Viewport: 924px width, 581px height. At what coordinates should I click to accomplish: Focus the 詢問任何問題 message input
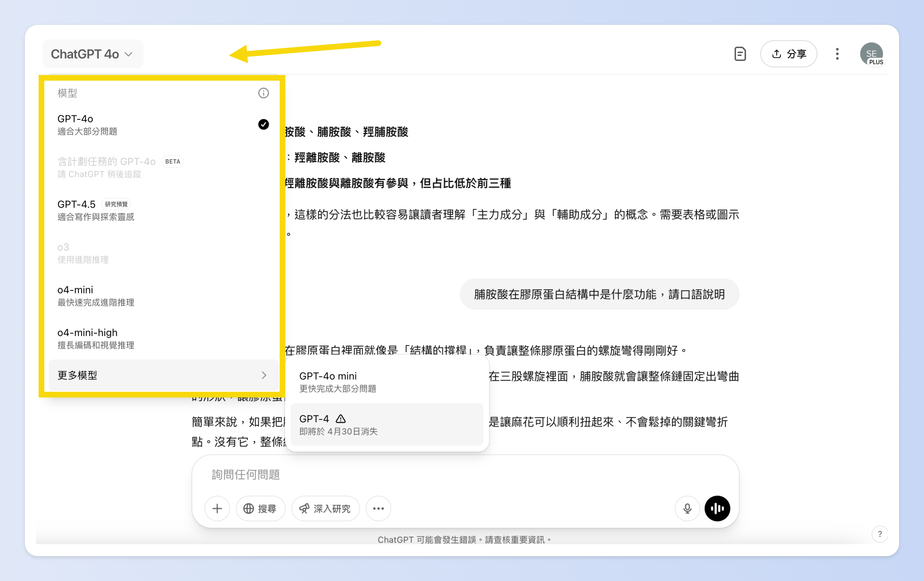[x=465, y=475]
